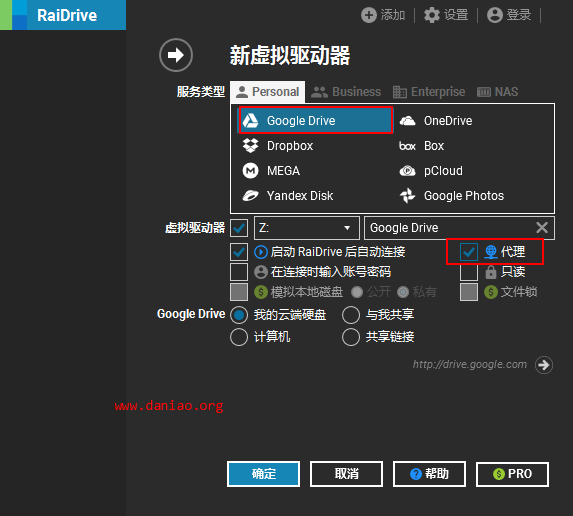Viewport: 573px width, 516px height.
Task: Select Google Drive service icon
Action: (x=251, y=121)
